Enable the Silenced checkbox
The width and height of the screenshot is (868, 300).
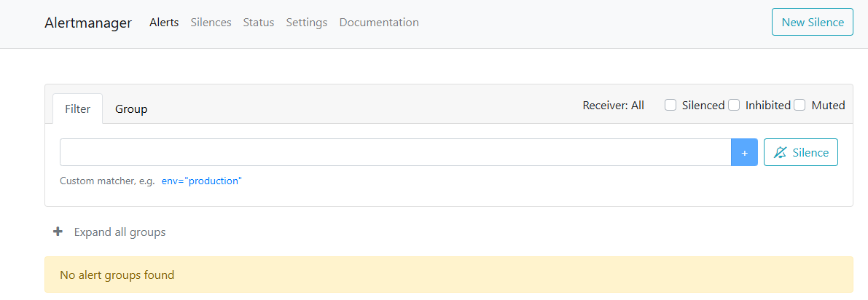click(x=670, y=105)
